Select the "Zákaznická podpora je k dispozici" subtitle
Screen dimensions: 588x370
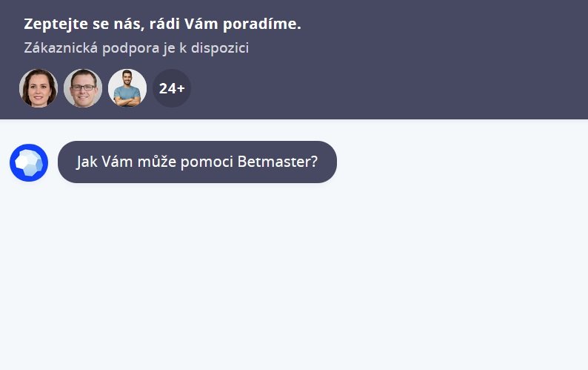click(136, 48)
